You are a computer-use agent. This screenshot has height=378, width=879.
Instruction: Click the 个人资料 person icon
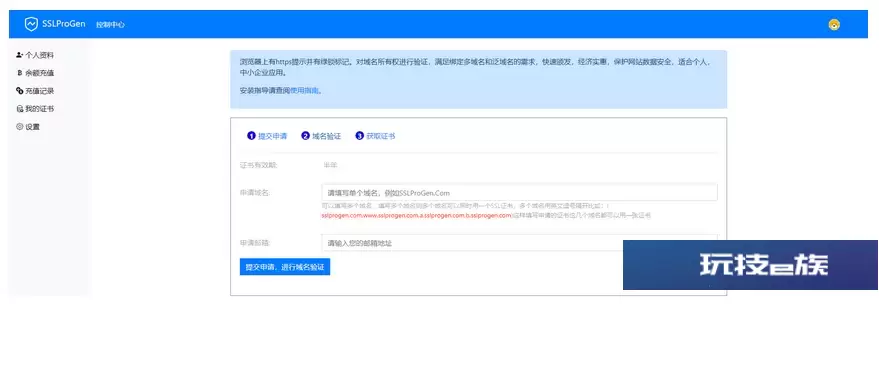click(x=20, y=55)
